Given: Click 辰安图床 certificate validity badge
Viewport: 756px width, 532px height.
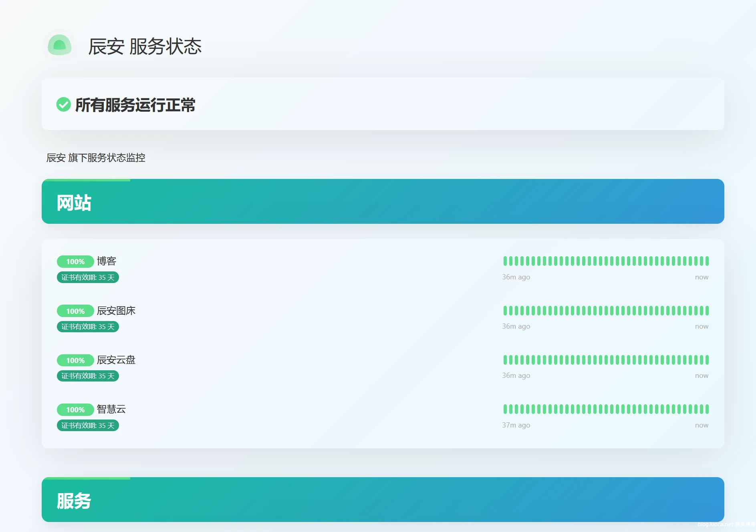Looking at the screenshot, I should point(88,327).
